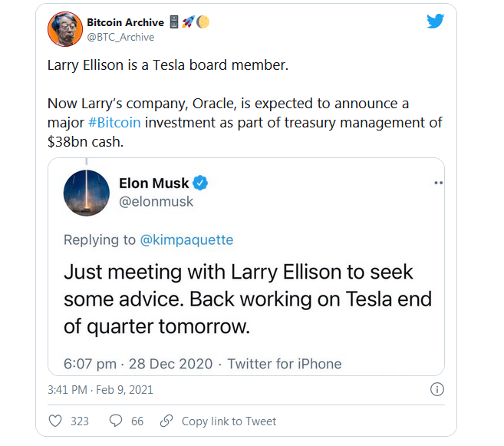Open the @BTC_Archive handle
The image size is (504, 446).
(x=120, y=38)
